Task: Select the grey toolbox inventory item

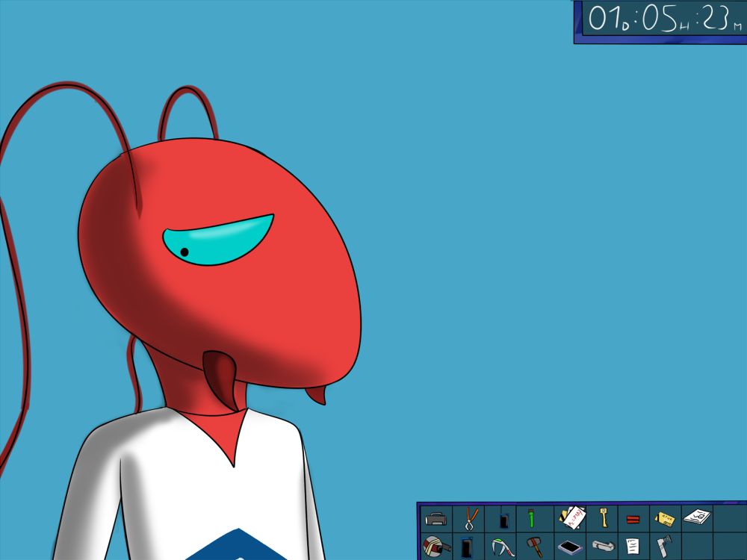Action: (436, 518)
